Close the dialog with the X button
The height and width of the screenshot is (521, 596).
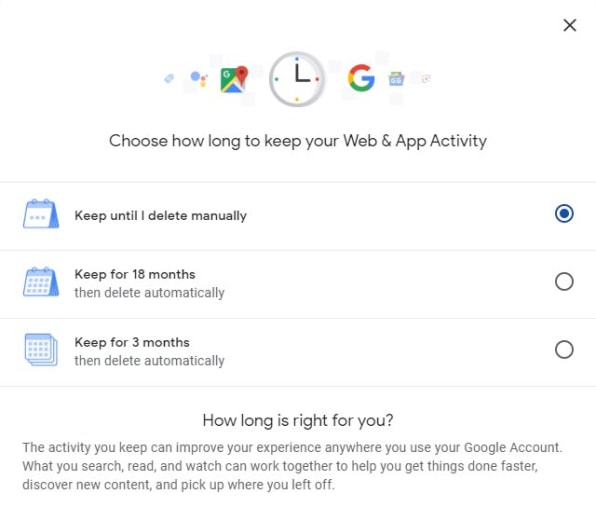[570, 25]
